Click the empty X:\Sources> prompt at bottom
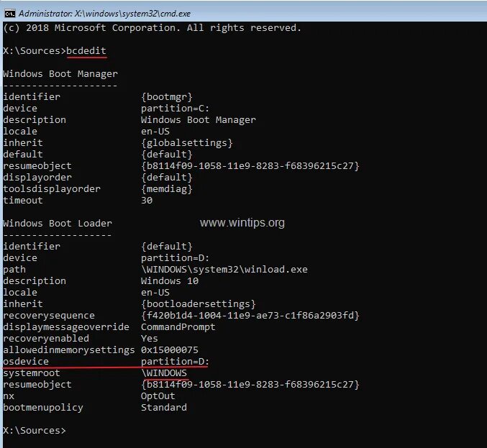This screenshot has width=487, height=448. [35, 431]
